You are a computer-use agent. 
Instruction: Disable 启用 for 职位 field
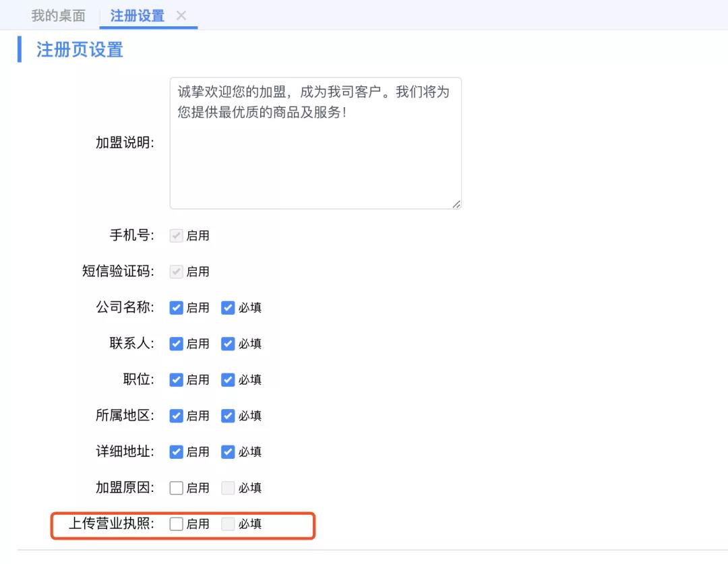point(177,380)
